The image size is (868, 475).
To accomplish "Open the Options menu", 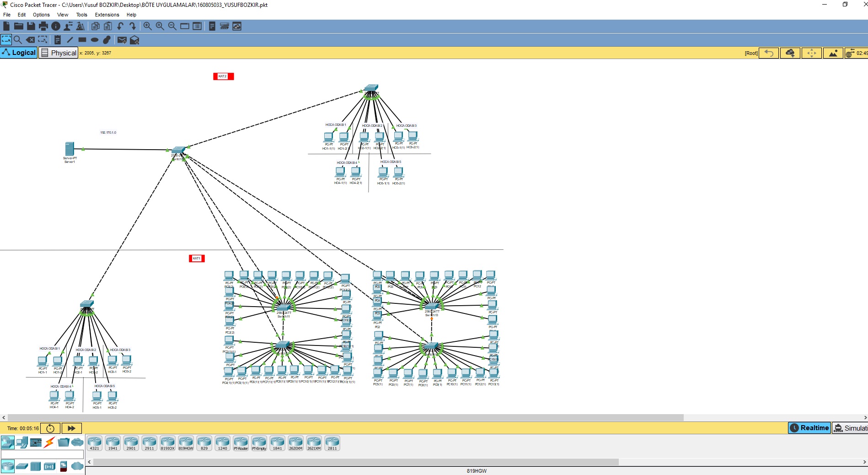I will pos(41,15).
